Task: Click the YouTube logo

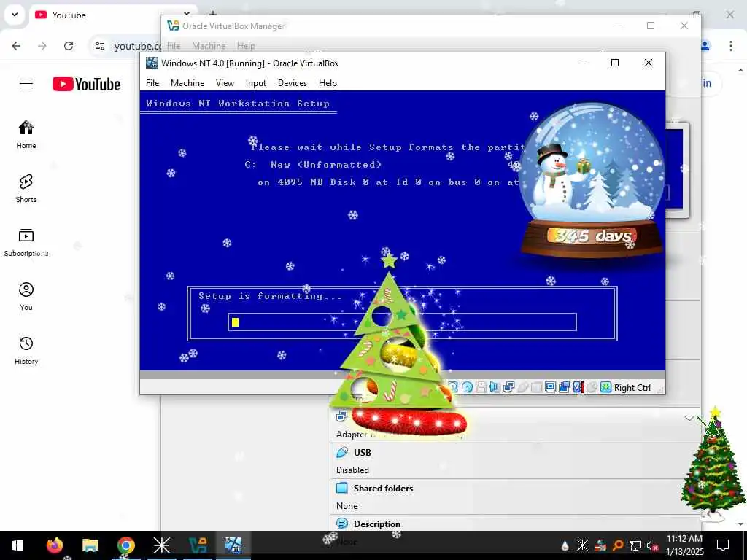Action: pos(86,85)
